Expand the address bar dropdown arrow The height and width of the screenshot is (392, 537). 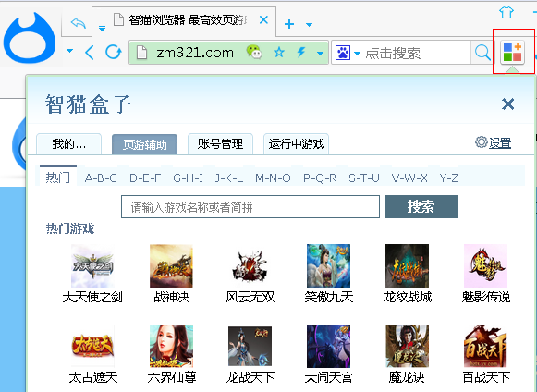(320, 53)
